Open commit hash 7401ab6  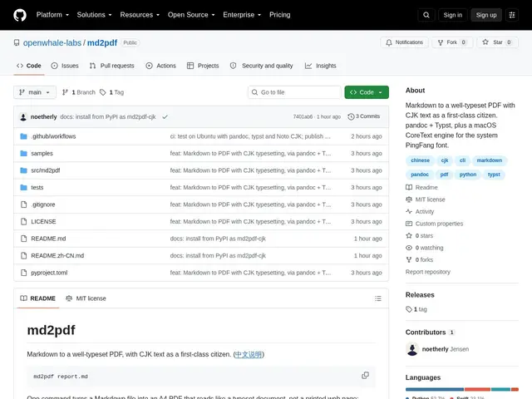click(303, 116)
